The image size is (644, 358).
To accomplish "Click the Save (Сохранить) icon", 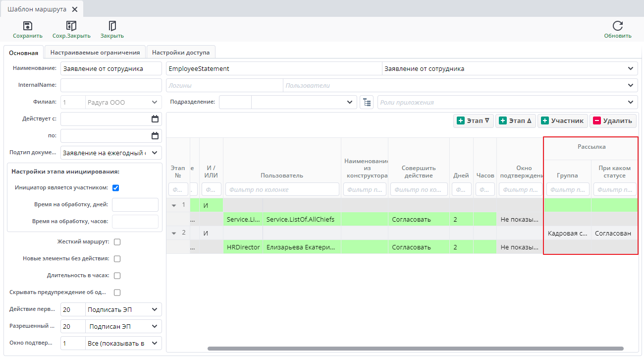I will [28, 26].
